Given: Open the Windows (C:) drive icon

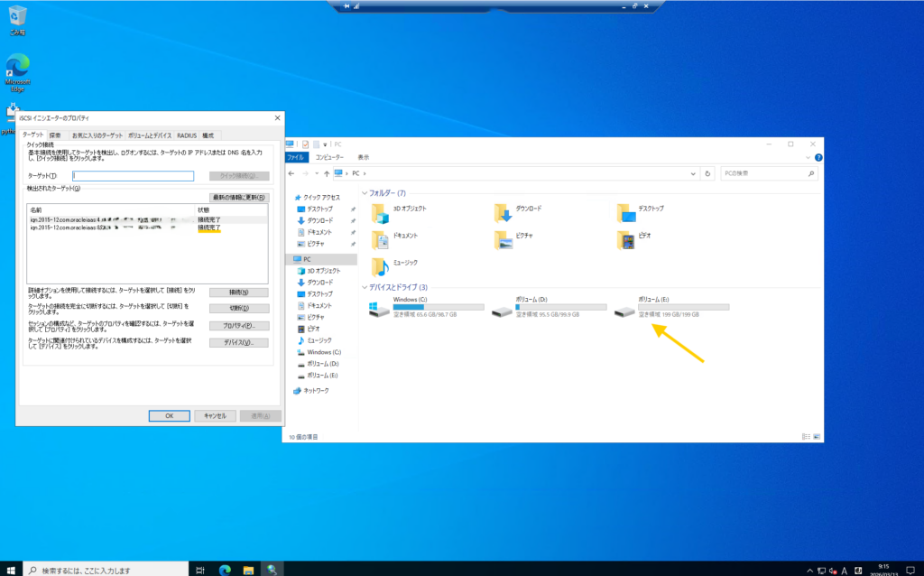Looking at the screenshot, I should coord(378,310).
